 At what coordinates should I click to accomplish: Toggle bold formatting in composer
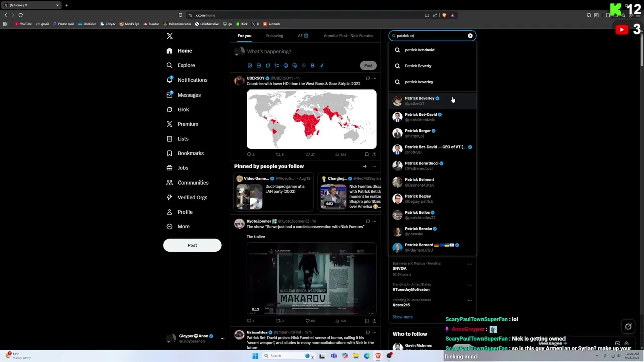coord(313,65)
